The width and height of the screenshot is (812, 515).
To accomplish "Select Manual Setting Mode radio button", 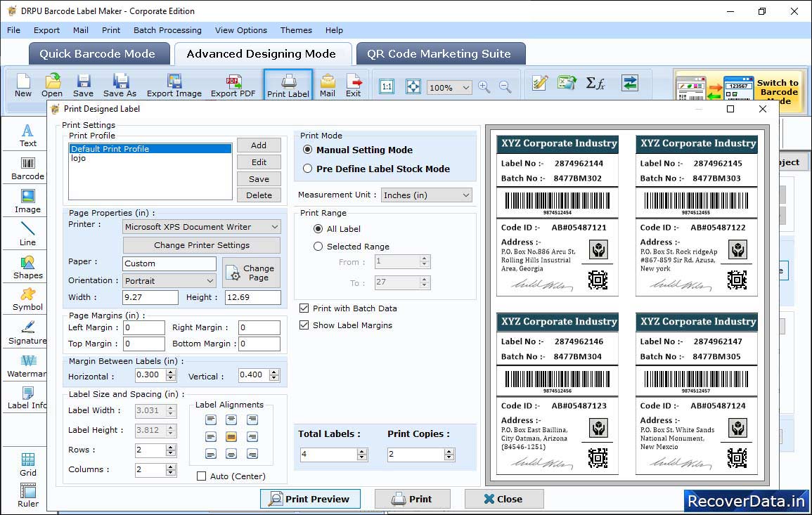I will tap(308, 150).
